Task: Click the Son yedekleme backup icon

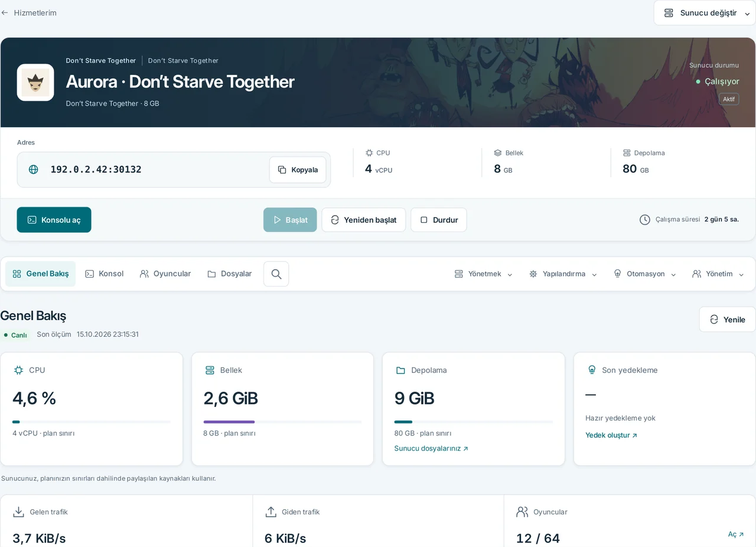Action: [592, 370]
